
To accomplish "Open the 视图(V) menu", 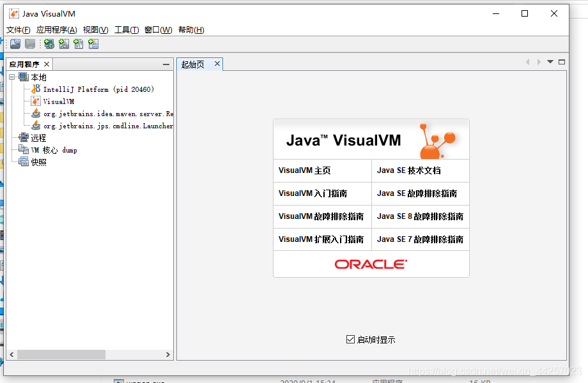I will (96, 30).
